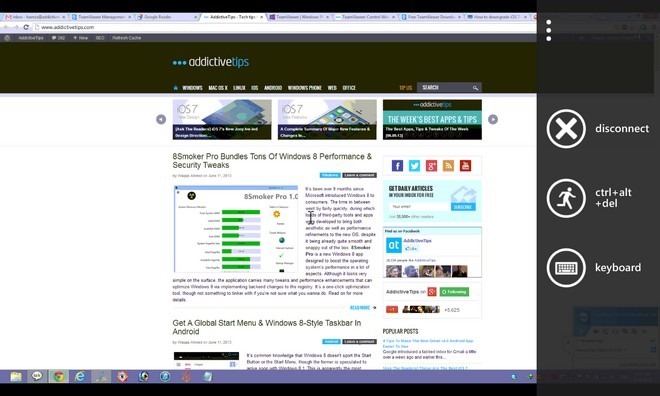
Task: Reload page with browser refresh button
Action: [26, 27]
